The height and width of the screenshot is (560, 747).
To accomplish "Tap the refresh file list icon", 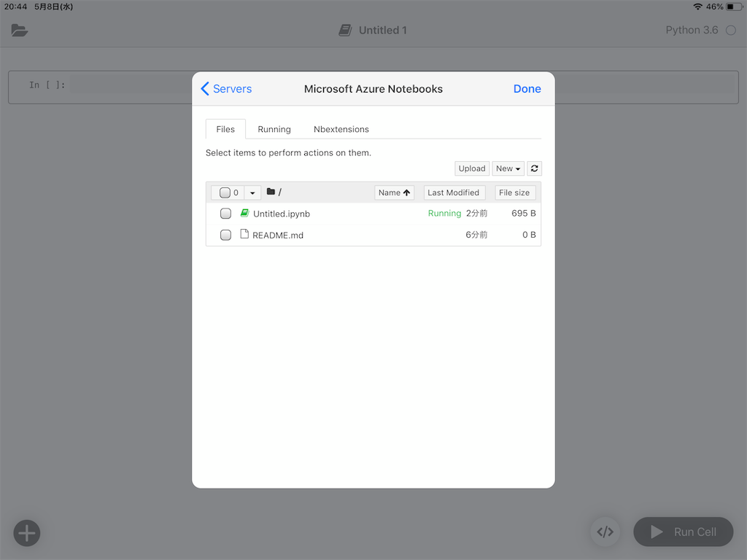I will click(x=535, y=168).
